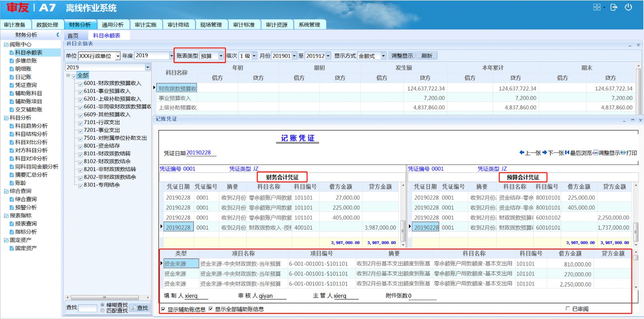Click the 刷新 button
Screen dimensions: 644x319
click(427, 56)
